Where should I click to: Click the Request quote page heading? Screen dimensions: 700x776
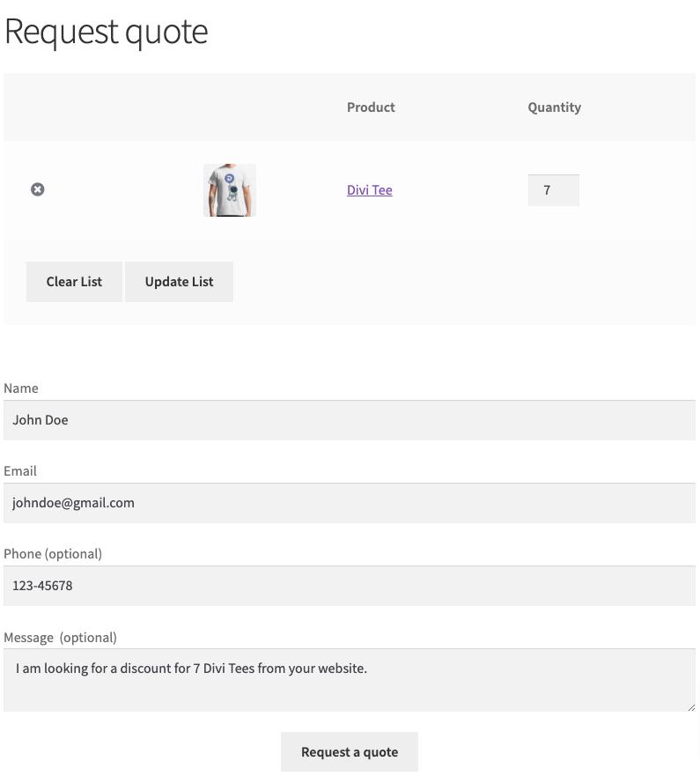coord(106,32)
